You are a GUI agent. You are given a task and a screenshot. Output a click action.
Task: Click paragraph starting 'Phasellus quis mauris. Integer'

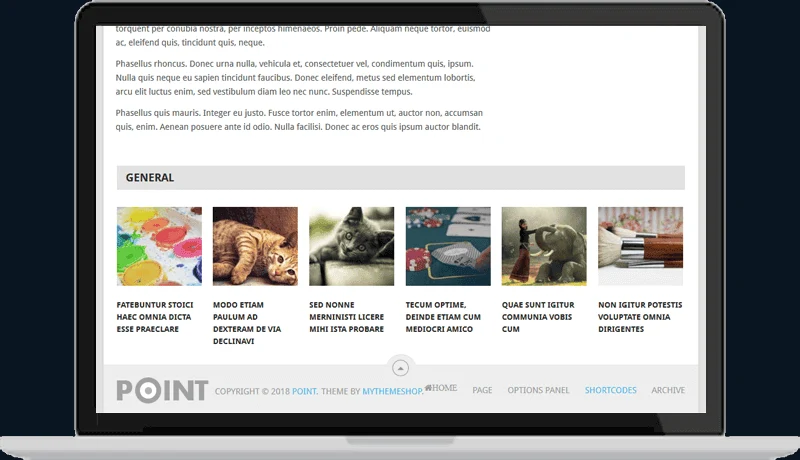click(299, 120)
